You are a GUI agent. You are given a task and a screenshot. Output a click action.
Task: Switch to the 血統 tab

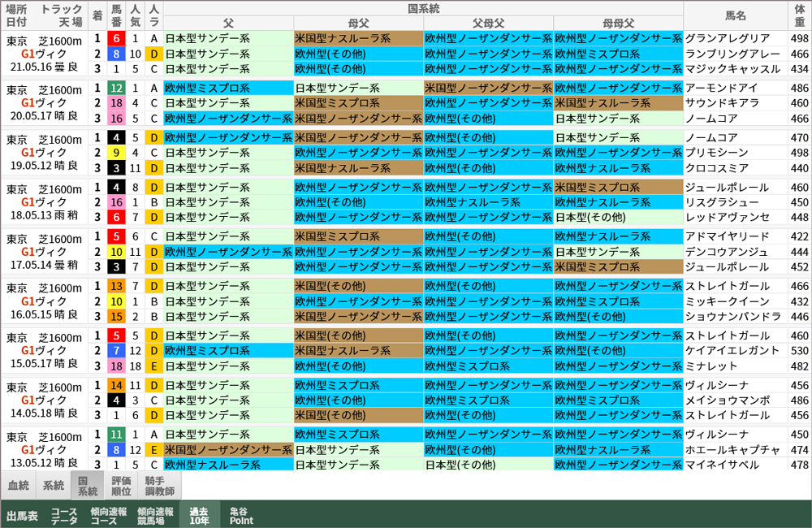coord(18,486)
